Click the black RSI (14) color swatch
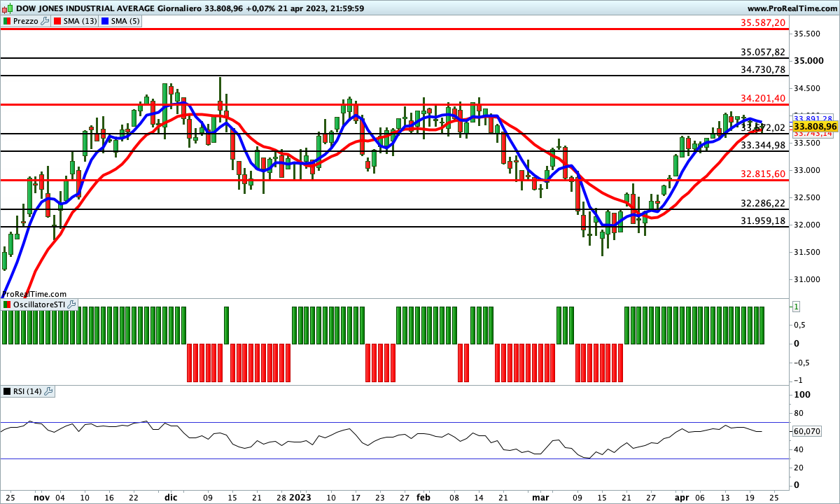 [6, 391]
